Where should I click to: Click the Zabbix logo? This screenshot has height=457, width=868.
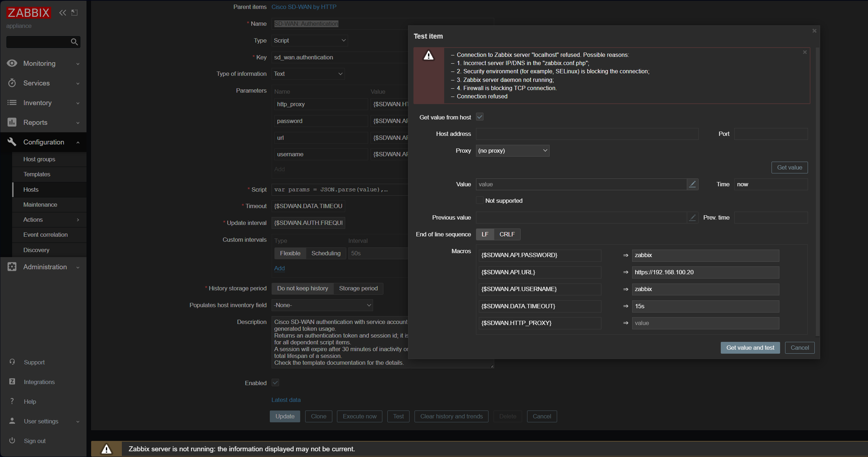[x=29, y=13]
